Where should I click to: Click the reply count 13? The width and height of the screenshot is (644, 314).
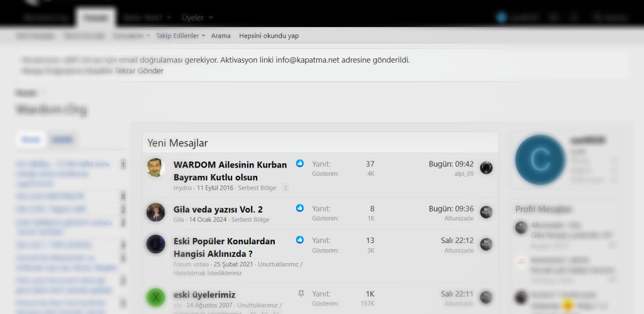tap(370, 241)
